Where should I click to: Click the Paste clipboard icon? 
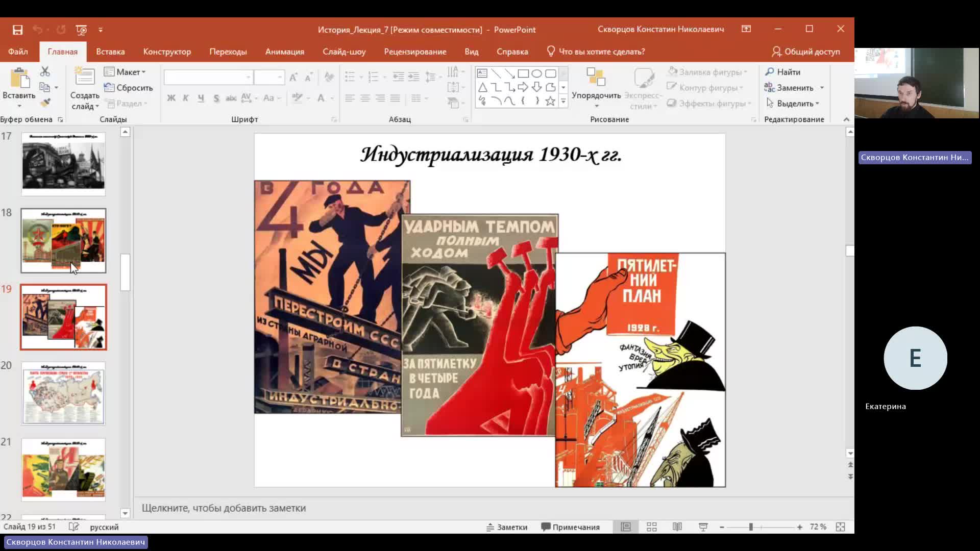click(x=19, y=78)
